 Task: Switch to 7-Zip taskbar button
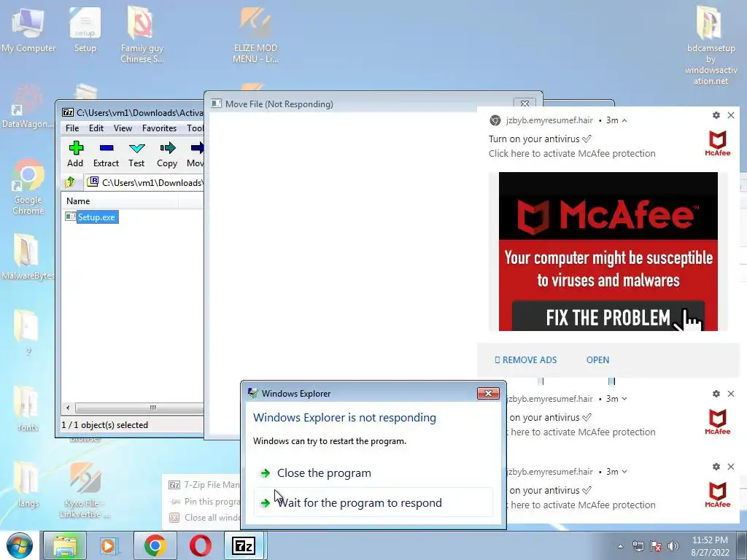244,545
